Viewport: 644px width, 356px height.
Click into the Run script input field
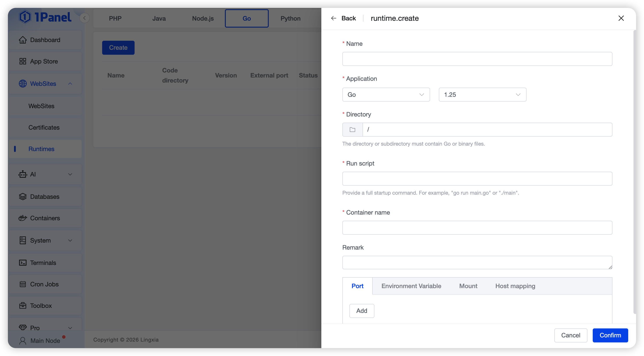pyautogui.click(x=477, y=179)
